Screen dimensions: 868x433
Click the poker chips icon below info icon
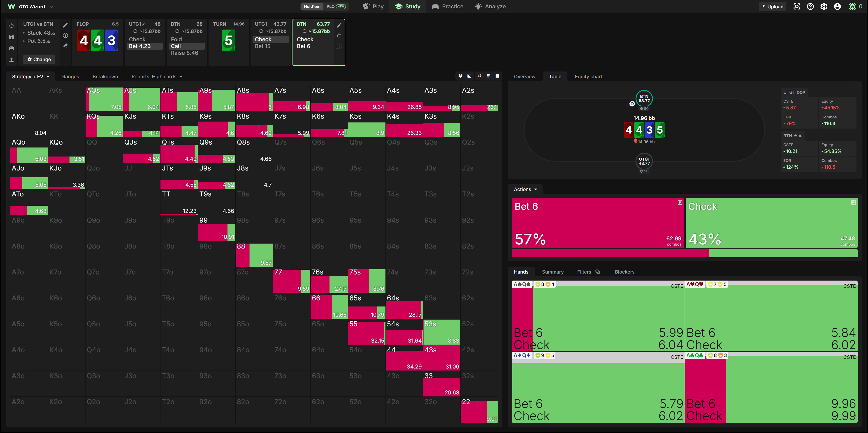tap(65, 46)
